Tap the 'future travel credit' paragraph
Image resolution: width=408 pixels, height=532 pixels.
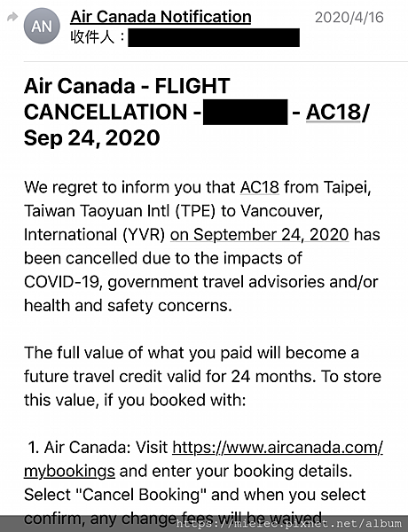[x=202, y=377]
